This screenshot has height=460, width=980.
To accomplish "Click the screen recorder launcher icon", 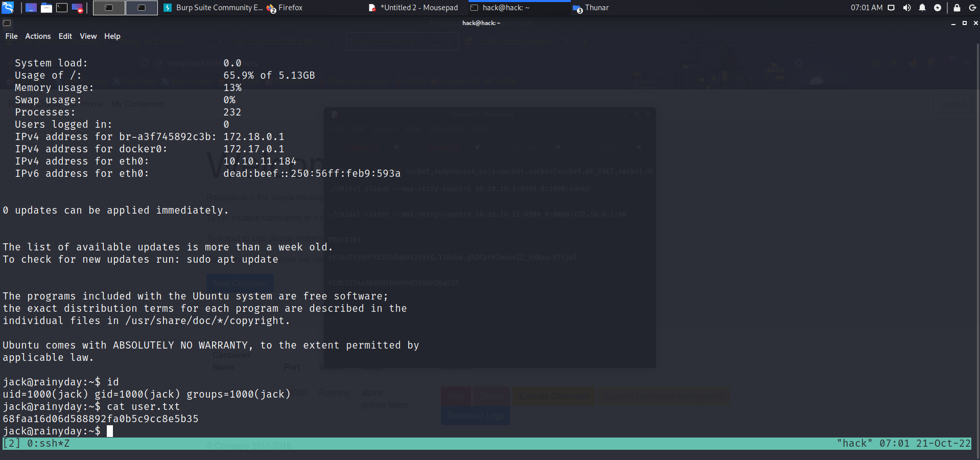I will tap(77, 8).
